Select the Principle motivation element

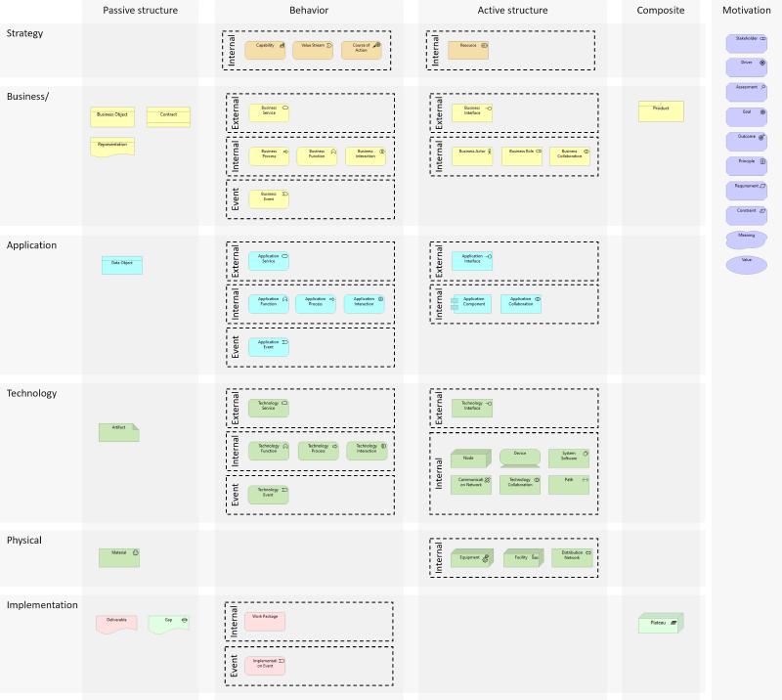tap(747, 166)
